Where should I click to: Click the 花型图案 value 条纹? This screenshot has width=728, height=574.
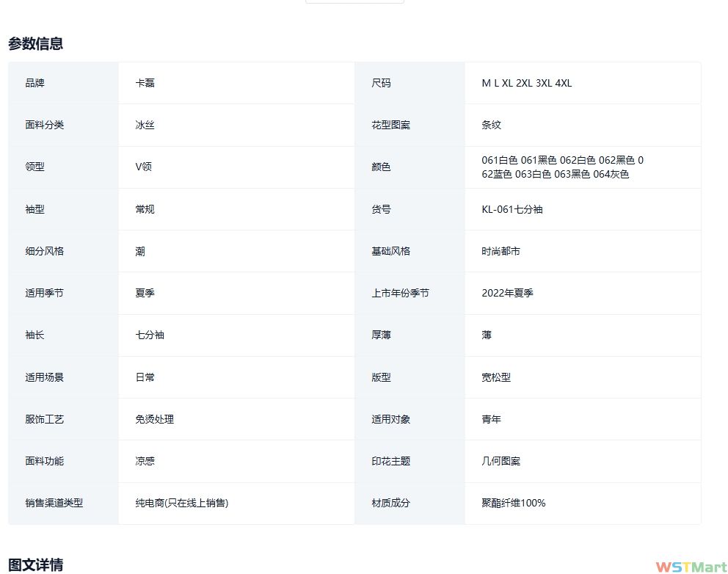pos(491,125)
